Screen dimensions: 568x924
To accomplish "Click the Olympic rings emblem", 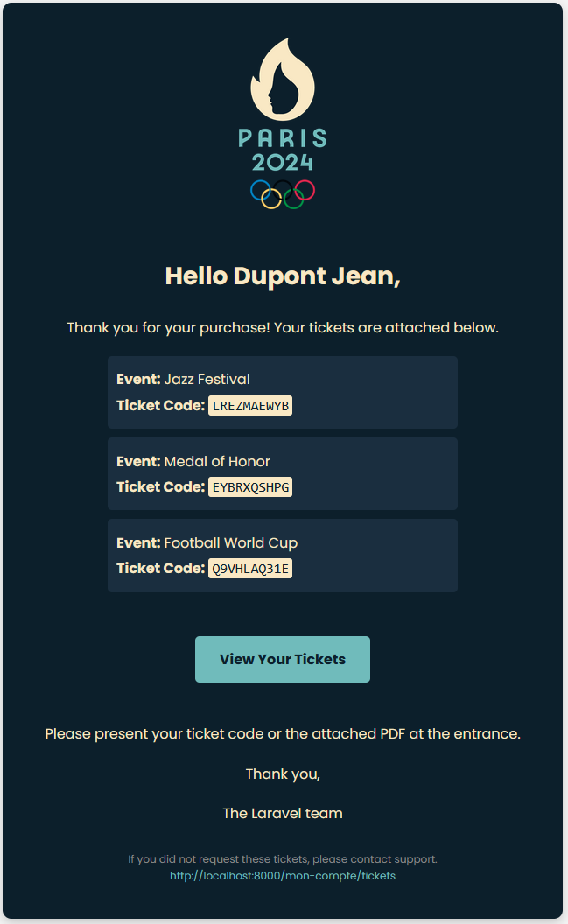I will [x=283, y=194].
